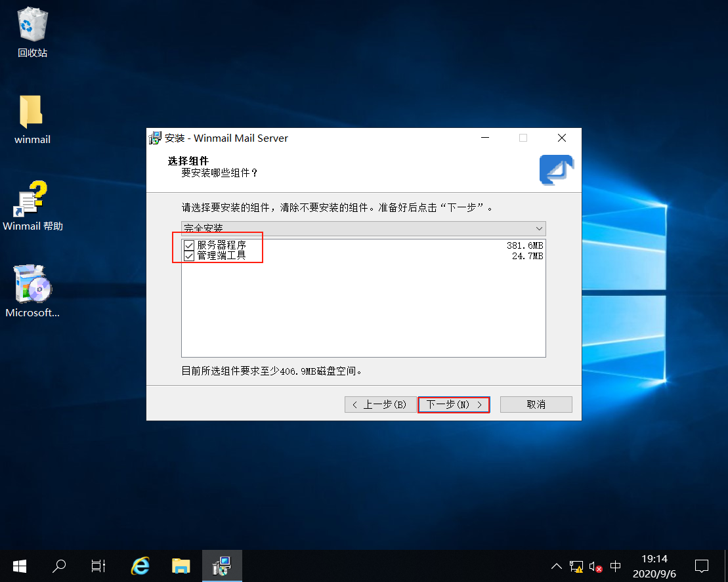
Task: Click the Winmail logo in the dialog corner
Action: tap(556, 169)
